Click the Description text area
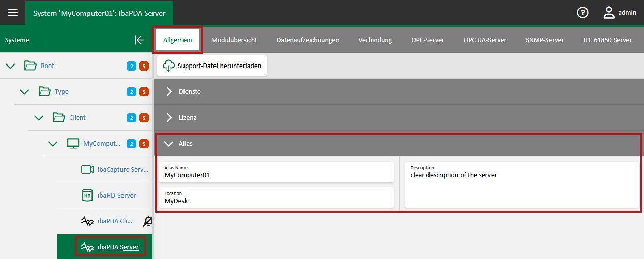644x259 pixels. (522, 185)
